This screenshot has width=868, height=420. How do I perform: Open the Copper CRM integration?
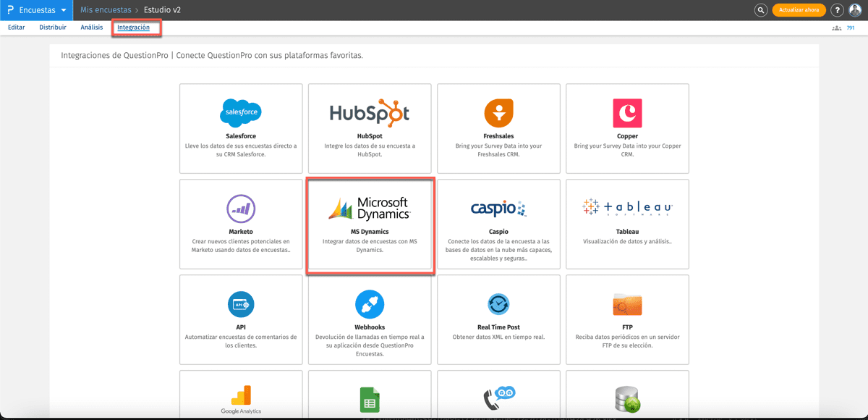point(627,128)
